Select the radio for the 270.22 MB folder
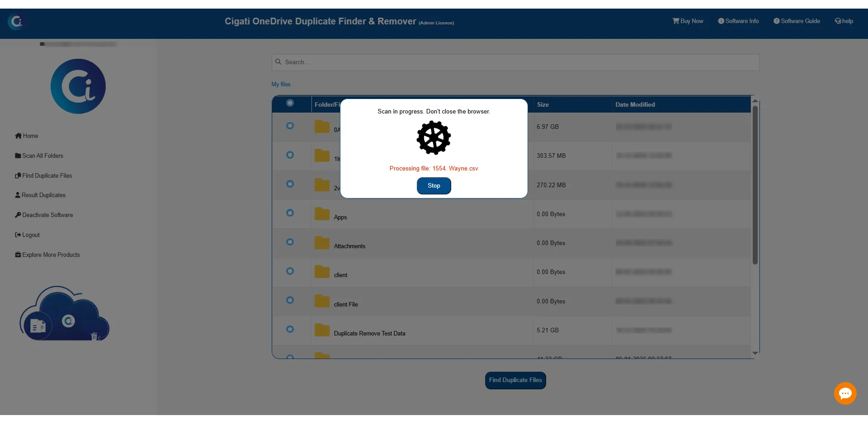The height and width of the screenshot is (425, 868). (290, 184)
